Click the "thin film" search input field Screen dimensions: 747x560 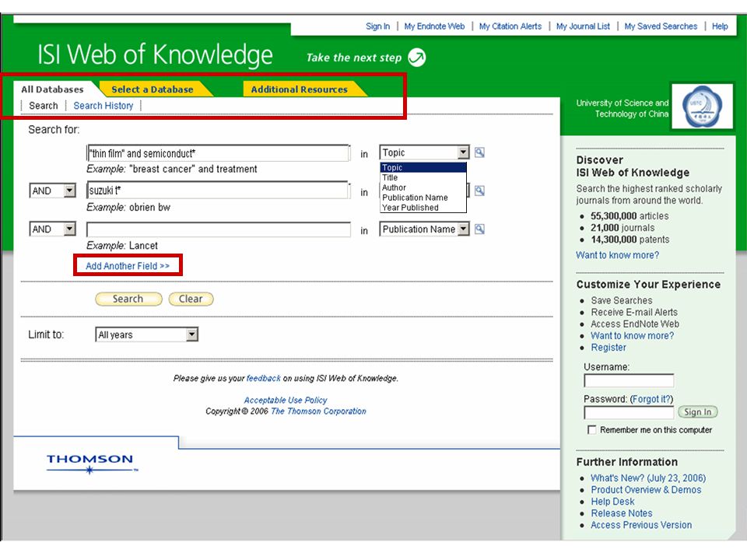[x=218, y=153]
